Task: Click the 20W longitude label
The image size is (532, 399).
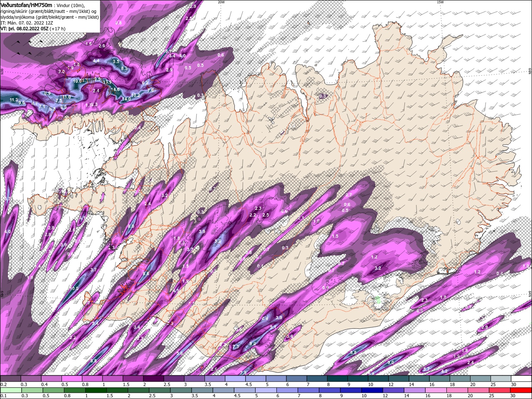Action: pos(221,2)
